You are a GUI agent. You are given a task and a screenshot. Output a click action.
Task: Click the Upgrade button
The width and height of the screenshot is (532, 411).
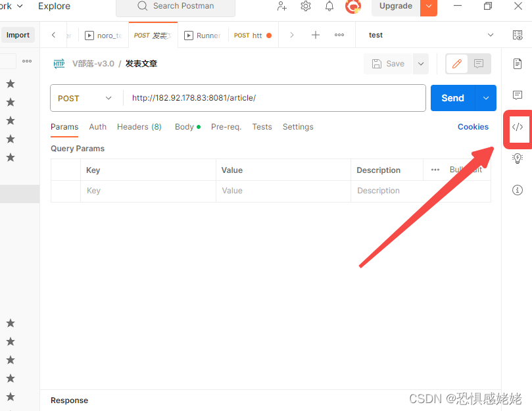coord(396,6)
